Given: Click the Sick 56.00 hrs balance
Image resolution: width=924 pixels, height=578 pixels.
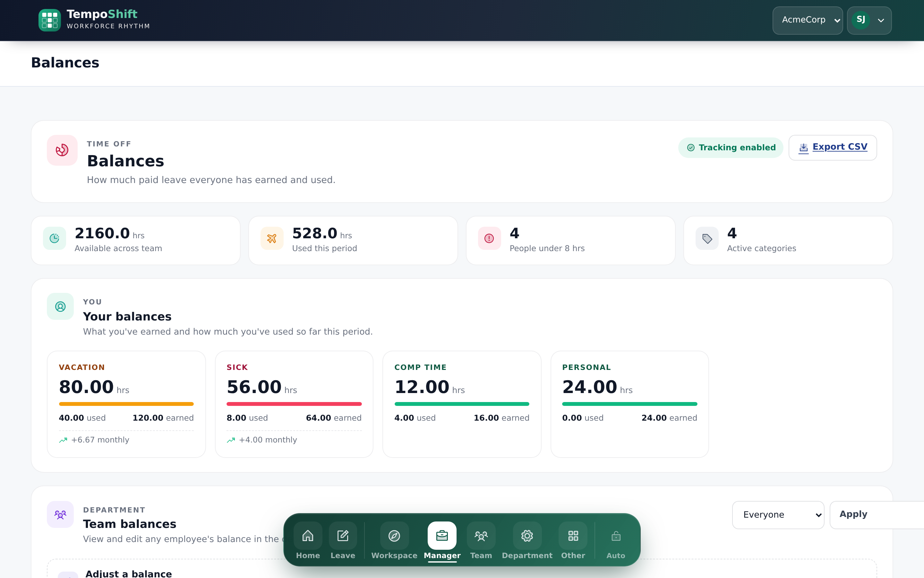Looking at the screenshot, I should [262, 387].
